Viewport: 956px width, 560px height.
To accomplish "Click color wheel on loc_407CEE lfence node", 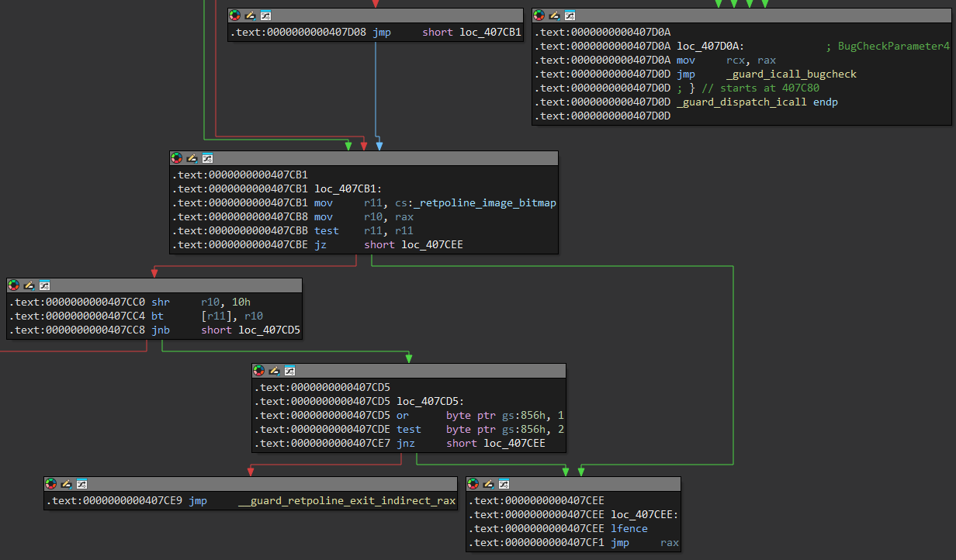I will pyautogui.click(x=473, y=484).
